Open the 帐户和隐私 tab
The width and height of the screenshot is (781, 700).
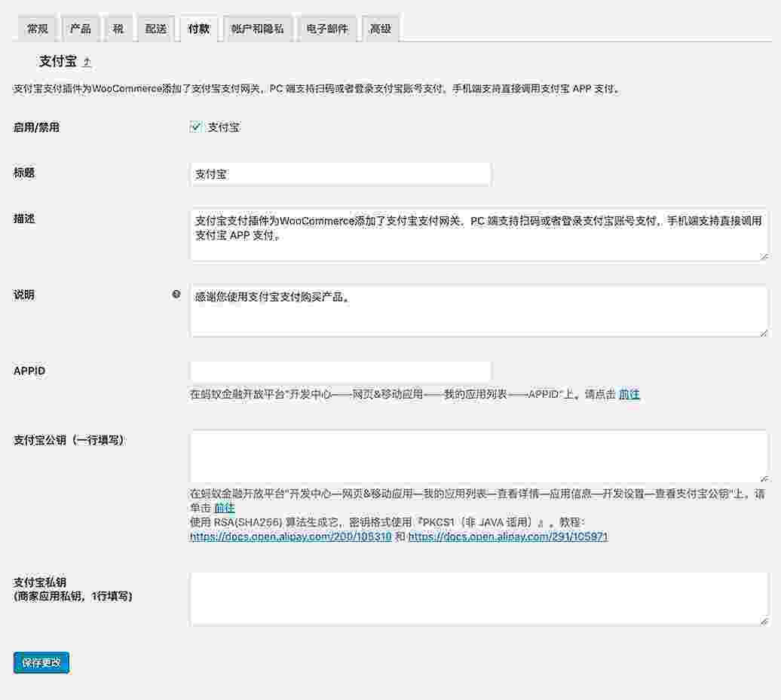click(258, 29)
